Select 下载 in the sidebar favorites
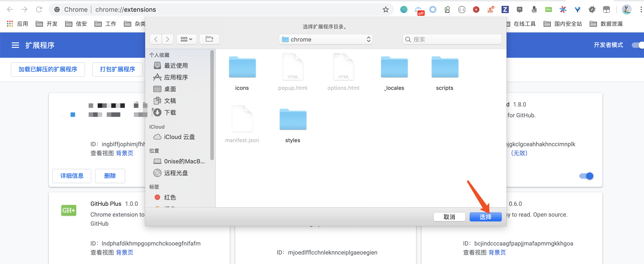Screen dimensions: 644x264 (170, 113)
